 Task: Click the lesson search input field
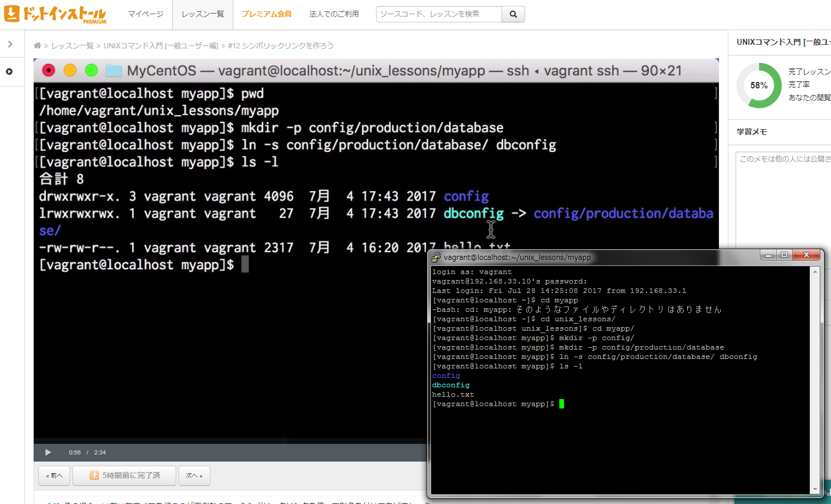pos(439,14)
